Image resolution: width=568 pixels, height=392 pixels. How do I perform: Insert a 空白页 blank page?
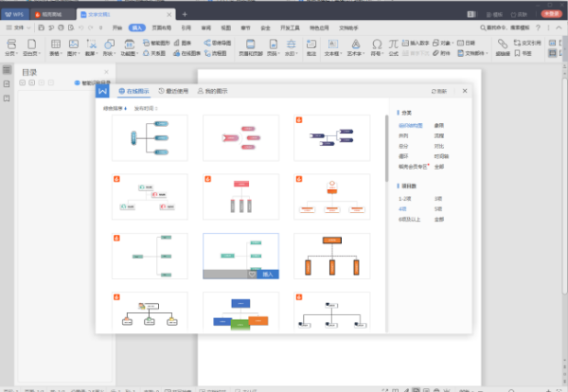tap(31, 47)
